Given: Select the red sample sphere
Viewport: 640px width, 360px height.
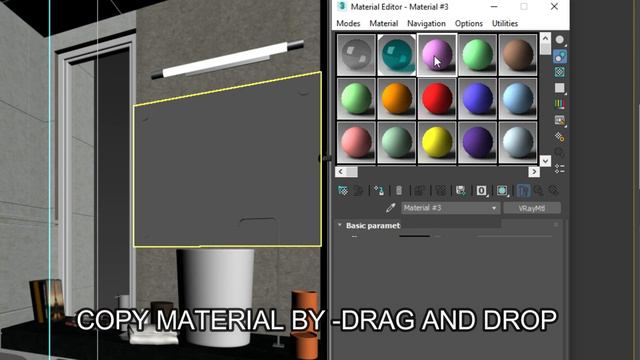Looking at the screenshot, I should (x=437, y=99).
